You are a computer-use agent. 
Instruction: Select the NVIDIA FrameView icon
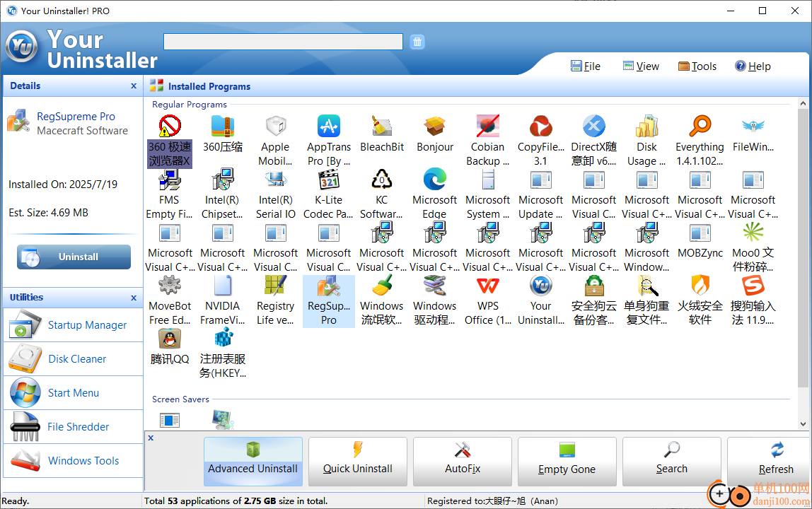click(223, 286)
